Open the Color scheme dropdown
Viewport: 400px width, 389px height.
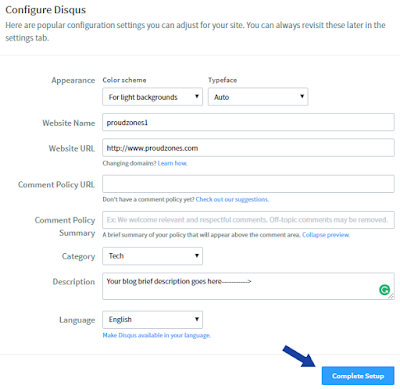152,97
